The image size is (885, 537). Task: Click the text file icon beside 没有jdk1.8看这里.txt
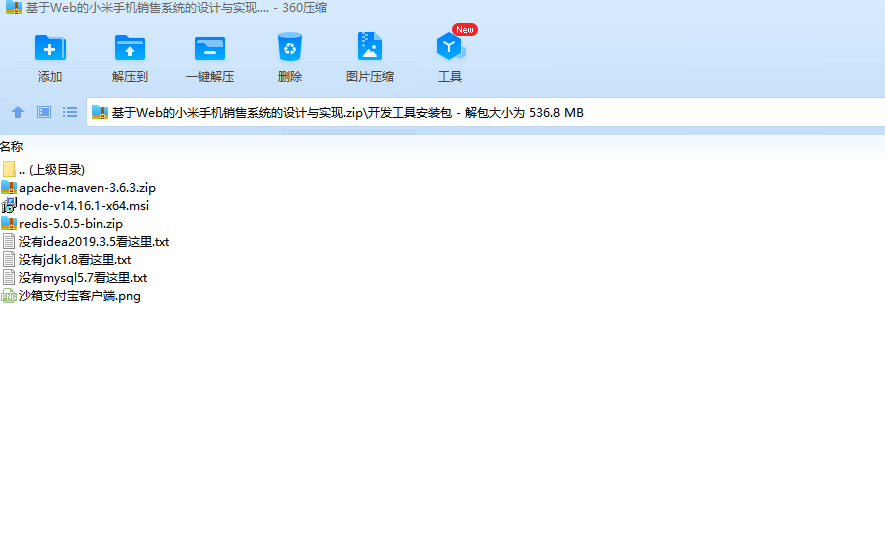click(x=9, y=260)
